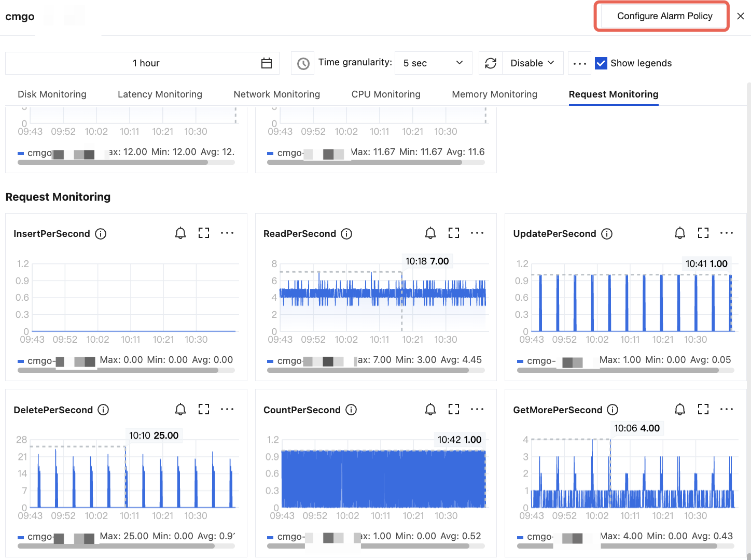Close the cmgo monitoring panel
The image size is (751, 560).
coord(741,16)
